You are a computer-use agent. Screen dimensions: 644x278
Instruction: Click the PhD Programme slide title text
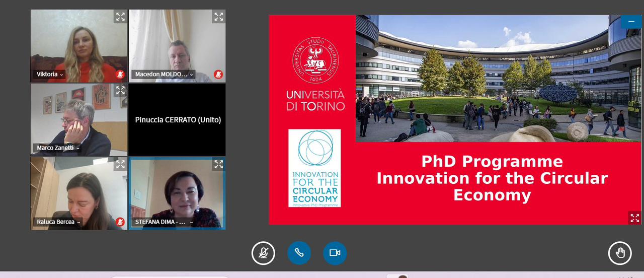(492, 178)
